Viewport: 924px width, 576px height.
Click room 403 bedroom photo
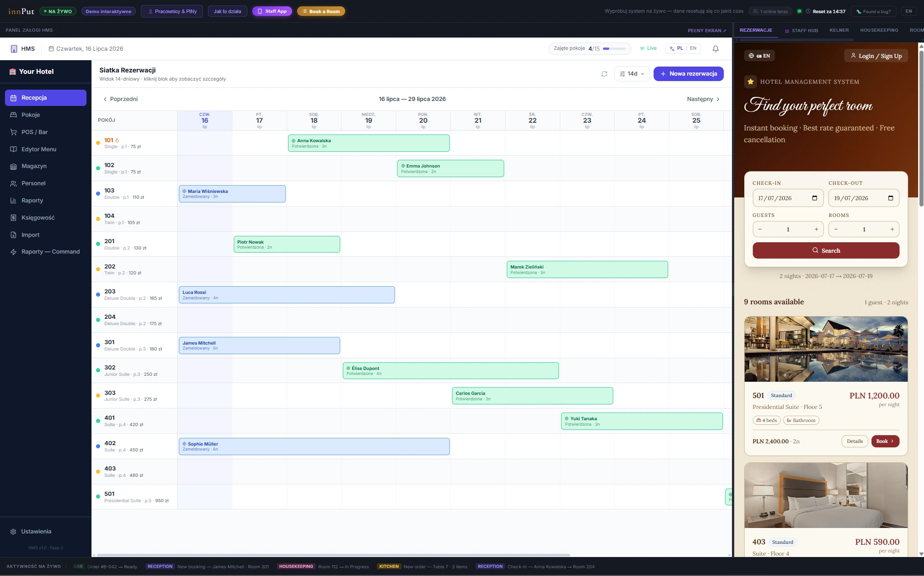[x=826, y=495]
